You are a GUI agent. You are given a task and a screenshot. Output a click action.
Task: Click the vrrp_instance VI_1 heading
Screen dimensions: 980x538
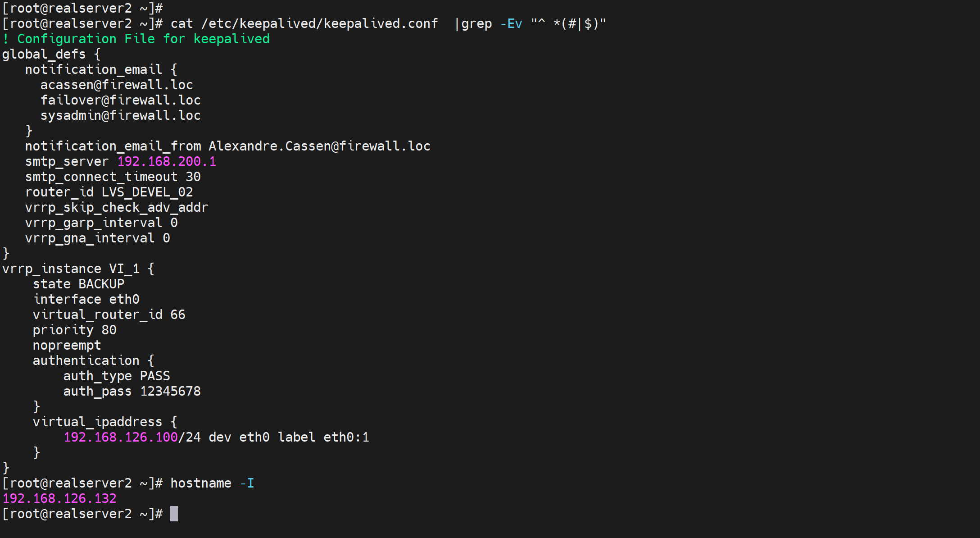tap(71, 269)
